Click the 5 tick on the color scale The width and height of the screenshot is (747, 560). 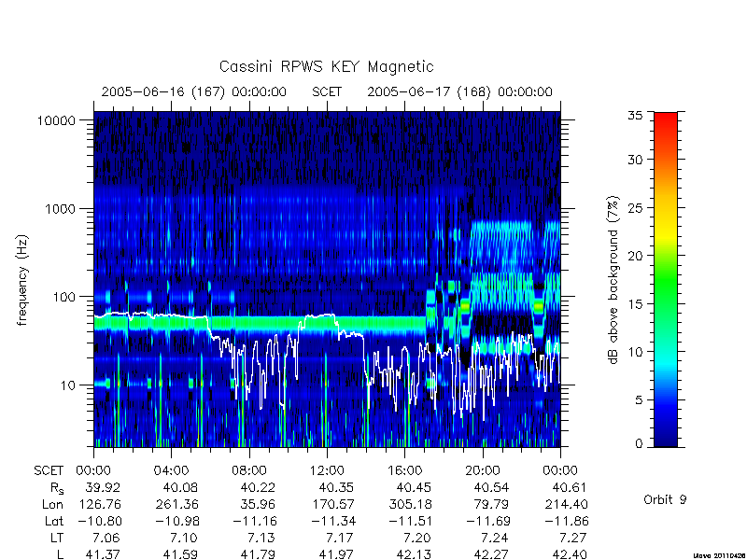[x=639, y=400]
